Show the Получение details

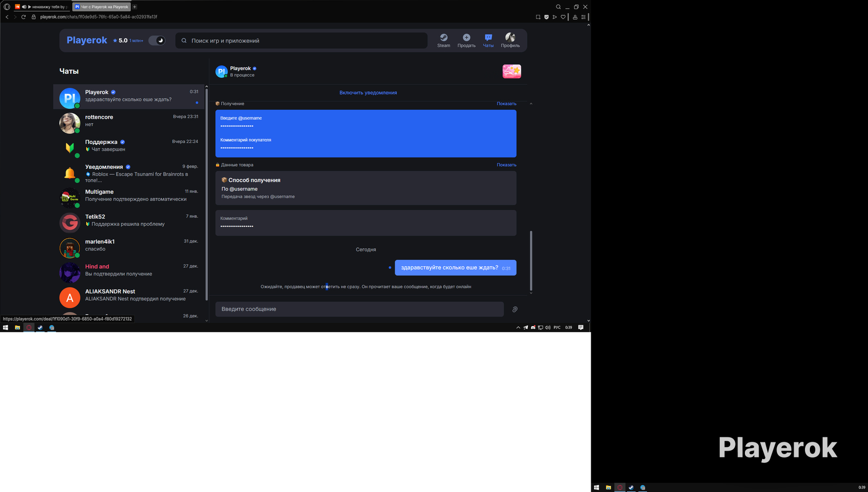[x=507, y=104]
